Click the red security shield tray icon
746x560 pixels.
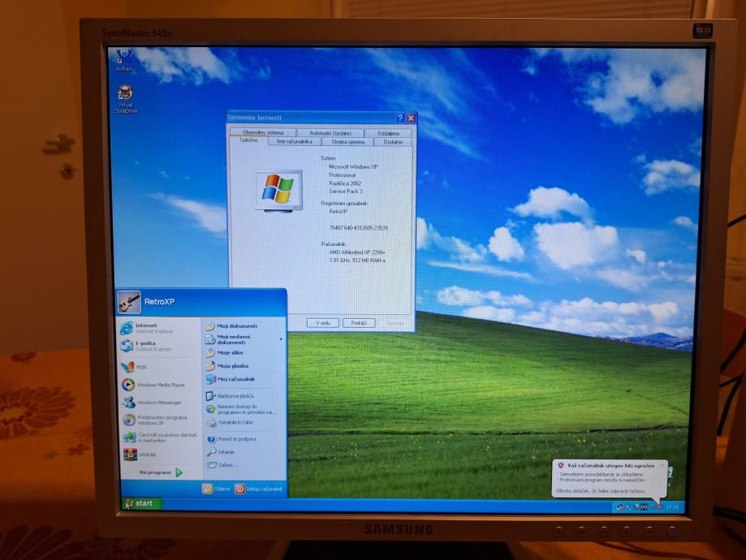click(658, 506)
